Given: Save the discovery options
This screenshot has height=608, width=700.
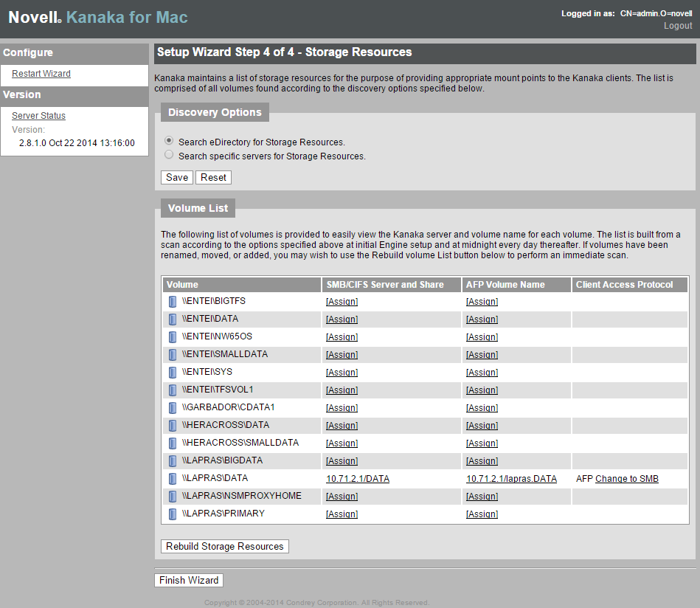Looking at the screenshot, I should [x=177, y=177].
